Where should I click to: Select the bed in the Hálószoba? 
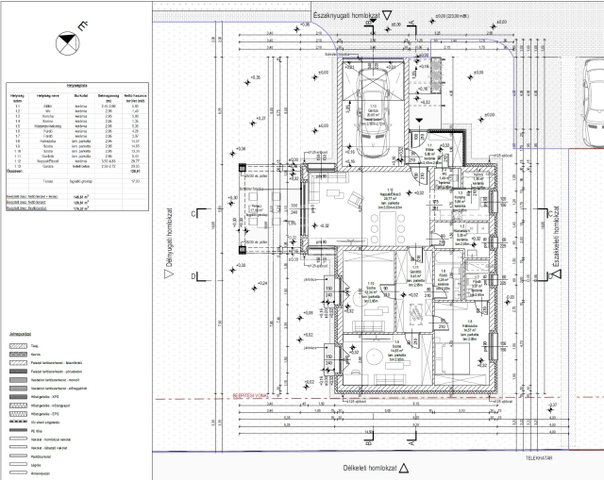coord(453,358)
